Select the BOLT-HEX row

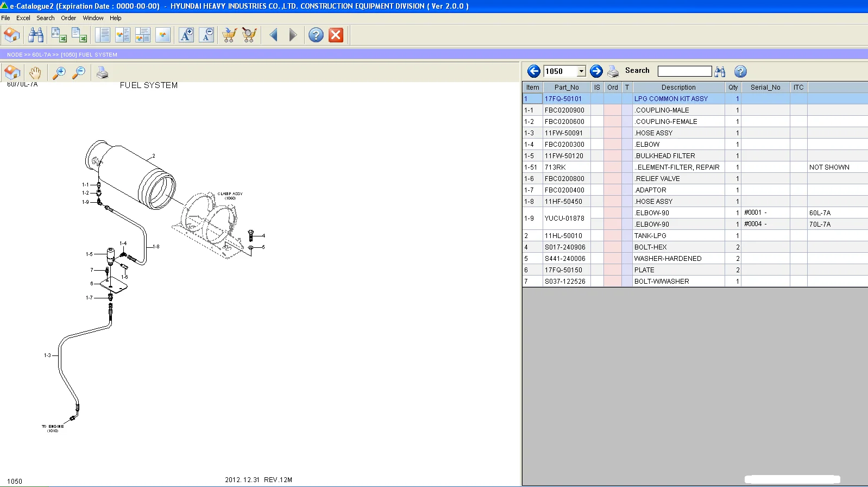tap(695, 247)
